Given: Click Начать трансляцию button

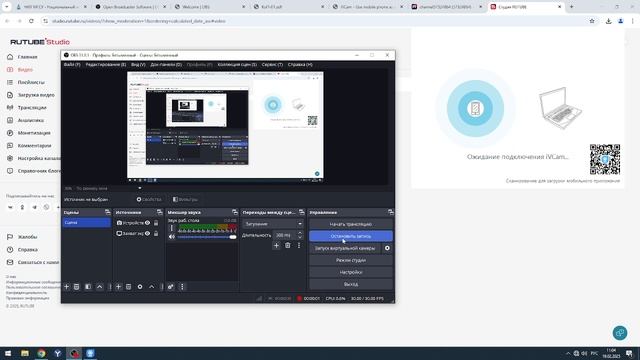Looking at the screenshot, I should pos(351,224).
